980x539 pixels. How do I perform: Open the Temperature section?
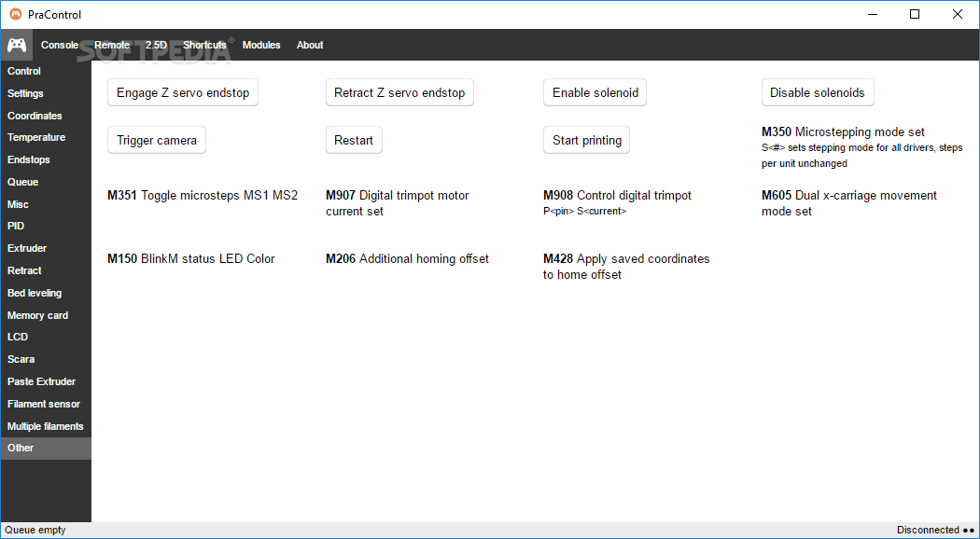[x=47, y=137]
